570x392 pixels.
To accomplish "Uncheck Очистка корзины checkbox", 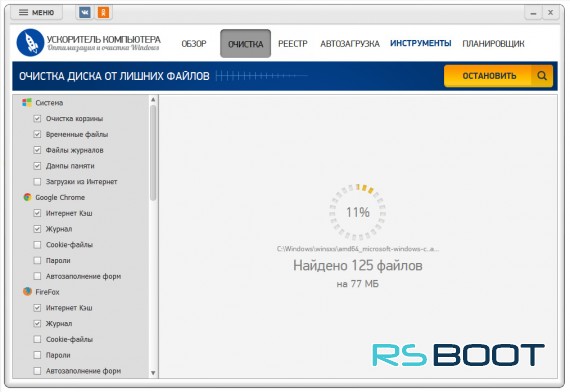I will 37,119.
